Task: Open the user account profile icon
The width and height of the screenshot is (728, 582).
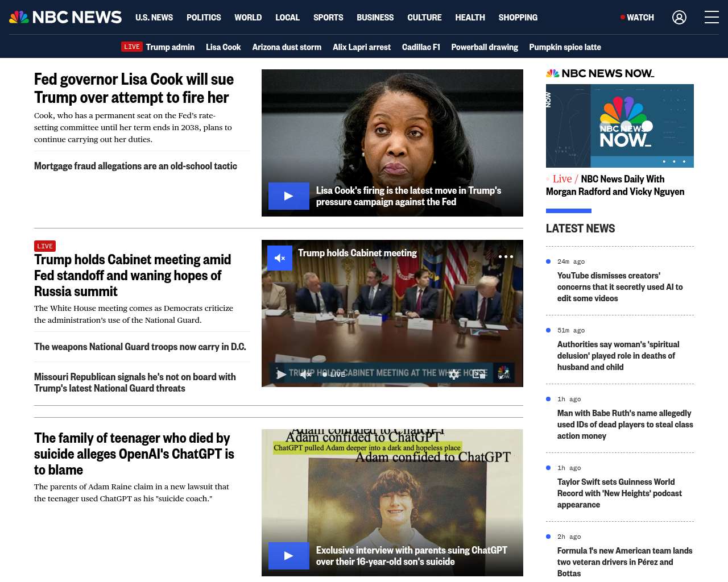Action: [679, 18]
